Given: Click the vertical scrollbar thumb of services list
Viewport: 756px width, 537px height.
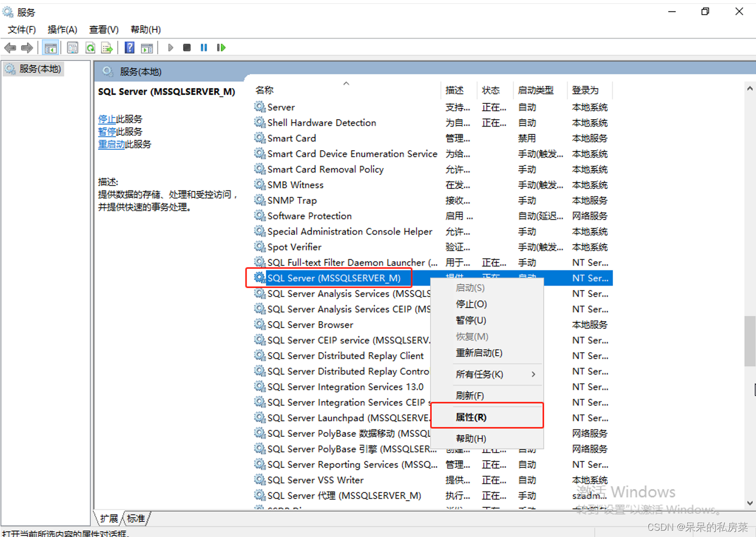Looking at the screenshot, I should [x=750, y=341].
